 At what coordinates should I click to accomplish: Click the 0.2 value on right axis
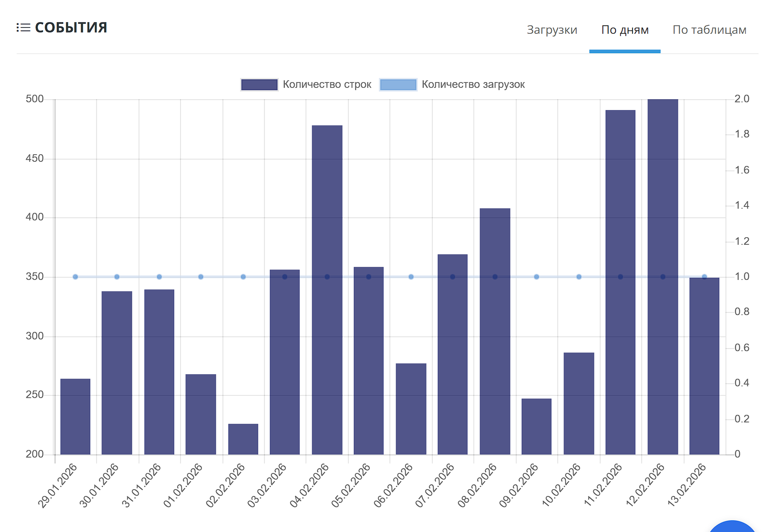click(742, 419)
